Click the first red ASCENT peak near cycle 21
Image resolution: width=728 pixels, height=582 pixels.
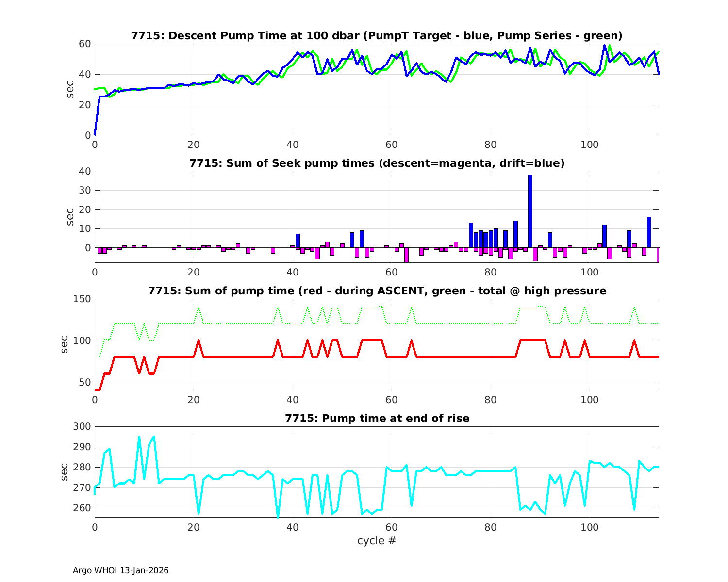(199, 341)
